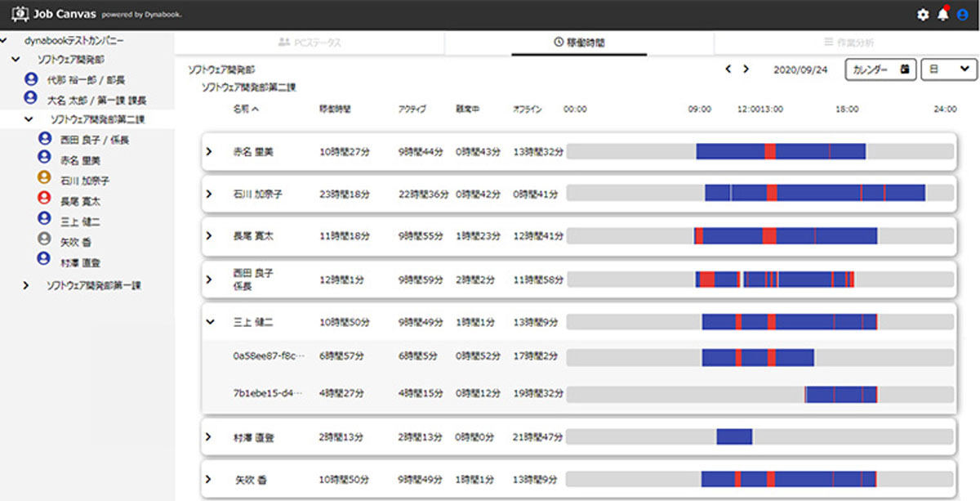Collapse ソフトウェア開発部 tree node
This screenshot has height=501, width=980.
16,60
